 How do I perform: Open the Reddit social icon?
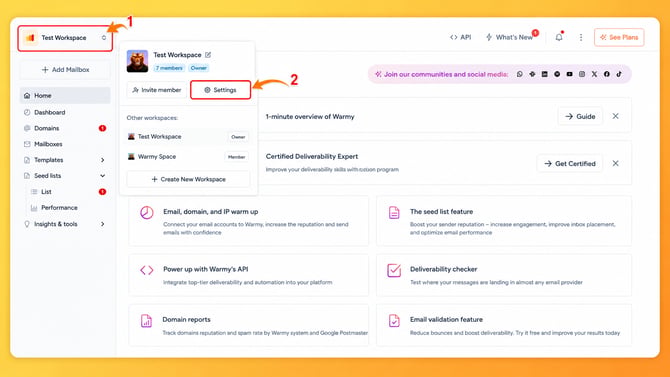tap(557, 74)
